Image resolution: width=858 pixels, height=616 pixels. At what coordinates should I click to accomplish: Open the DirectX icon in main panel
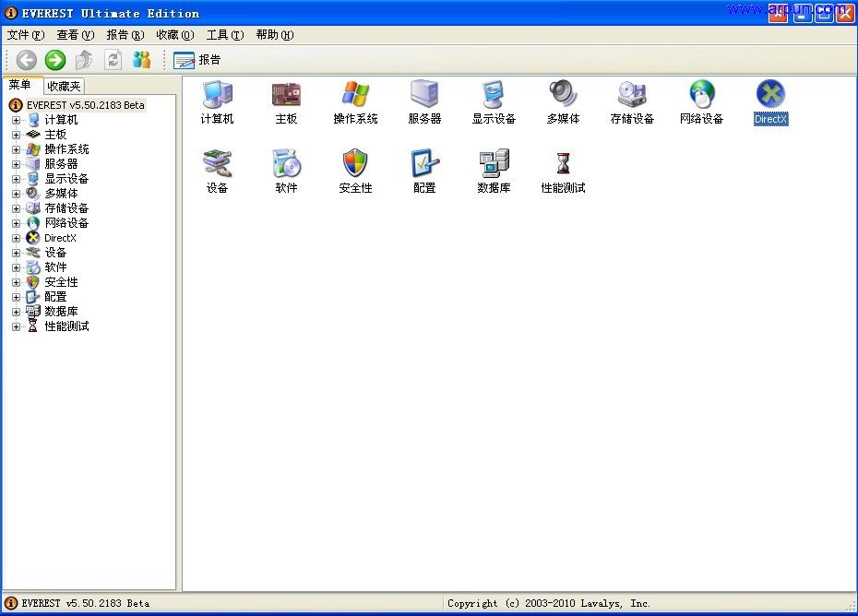click(x=770, y=95)
